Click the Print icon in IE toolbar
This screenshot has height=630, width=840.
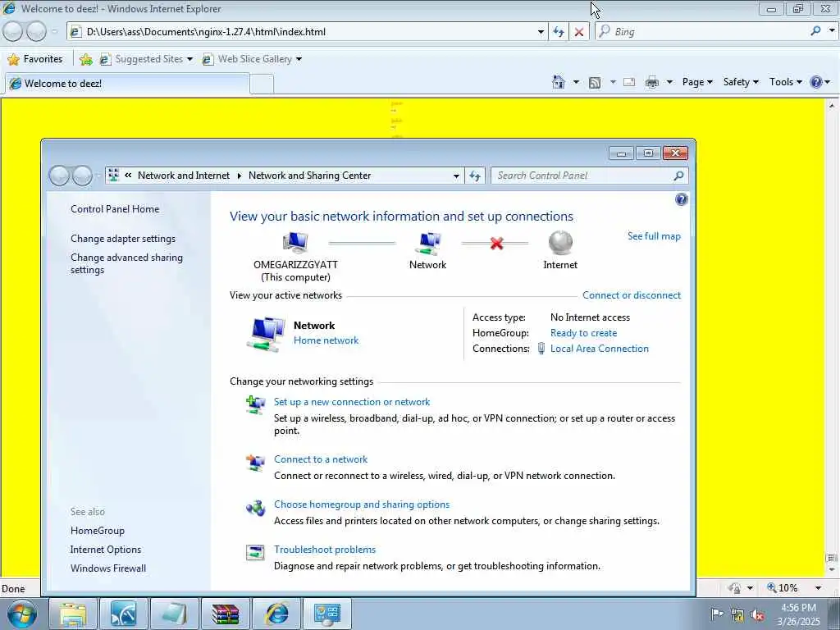[652, 82]
